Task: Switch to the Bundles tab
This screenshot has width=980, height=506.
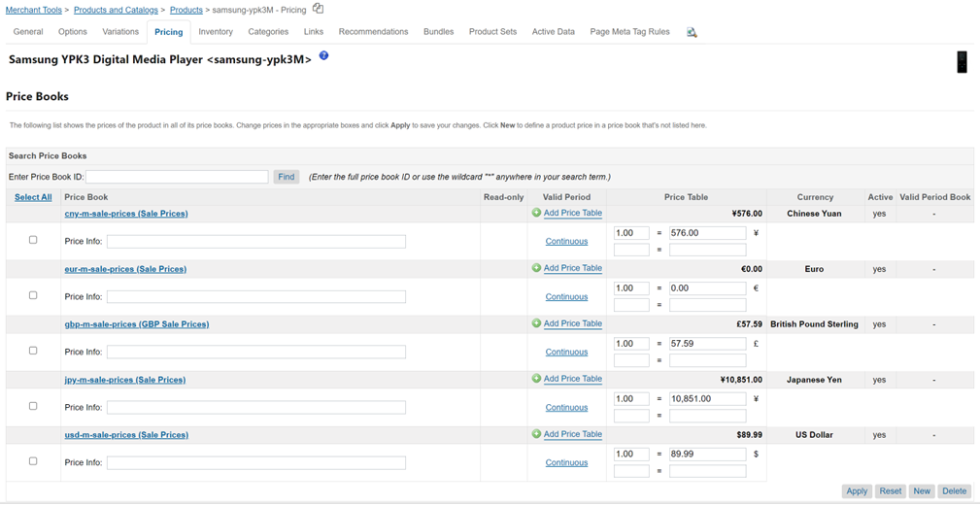Action: (x=439, y=32)
